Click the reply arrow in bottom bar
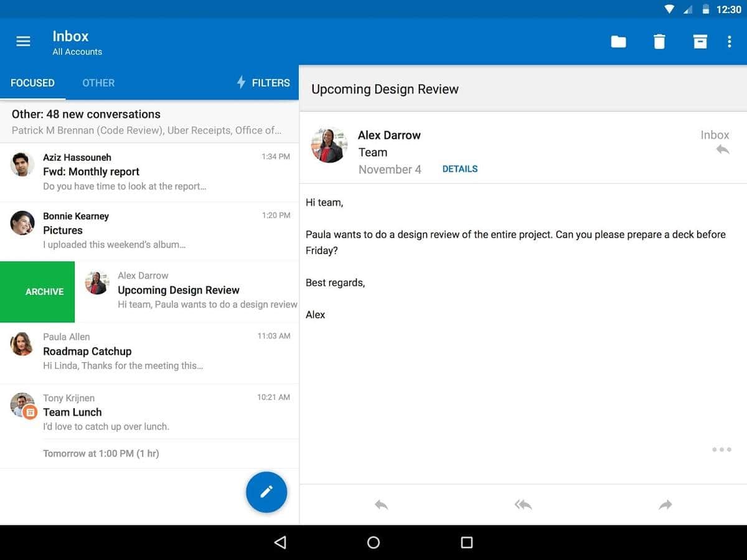The image size is (747, 560). [382, 505]
